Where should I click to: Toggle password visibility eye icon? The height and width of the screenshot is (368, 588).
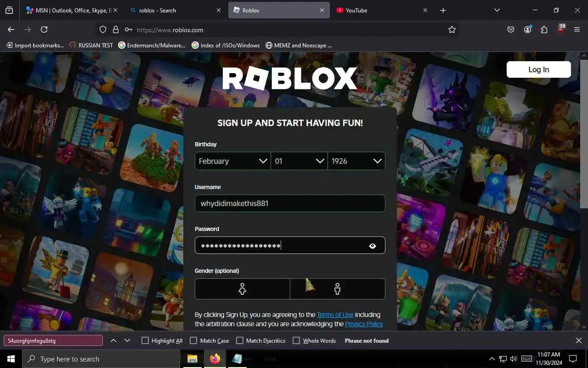[x=373, y=246]
